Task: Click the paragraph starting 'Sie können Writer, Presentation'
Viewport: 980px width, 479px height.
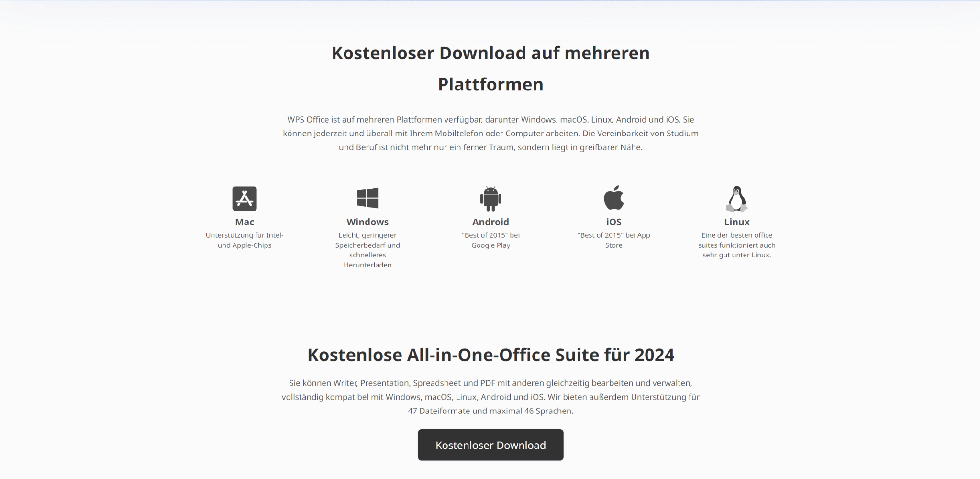Action: [490, 397]
